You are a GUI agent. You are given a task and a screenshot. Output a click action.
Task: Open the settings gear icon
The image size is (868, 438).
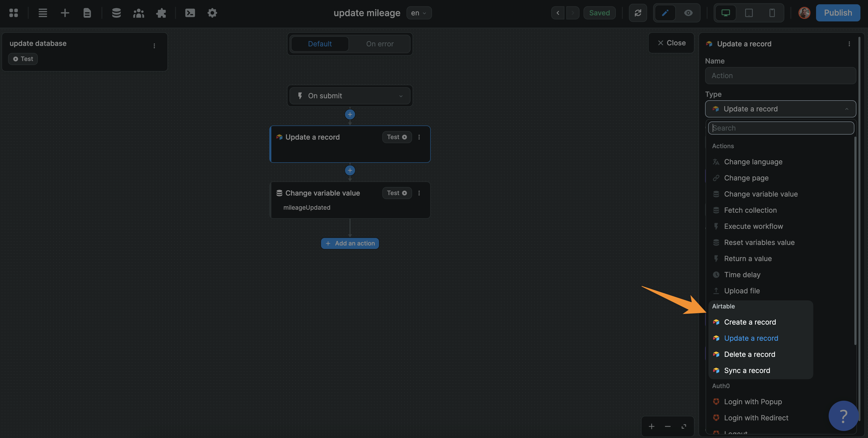[x=212, y=13]
